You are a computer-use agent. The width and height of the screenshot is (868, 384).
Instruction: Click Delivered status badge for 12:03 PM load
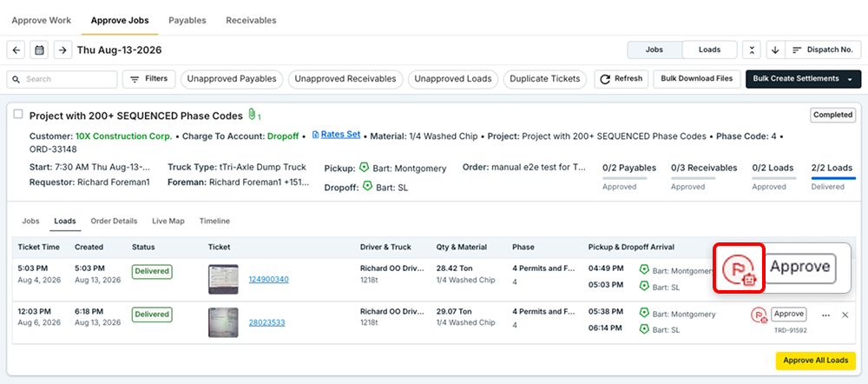pos(152,314)
